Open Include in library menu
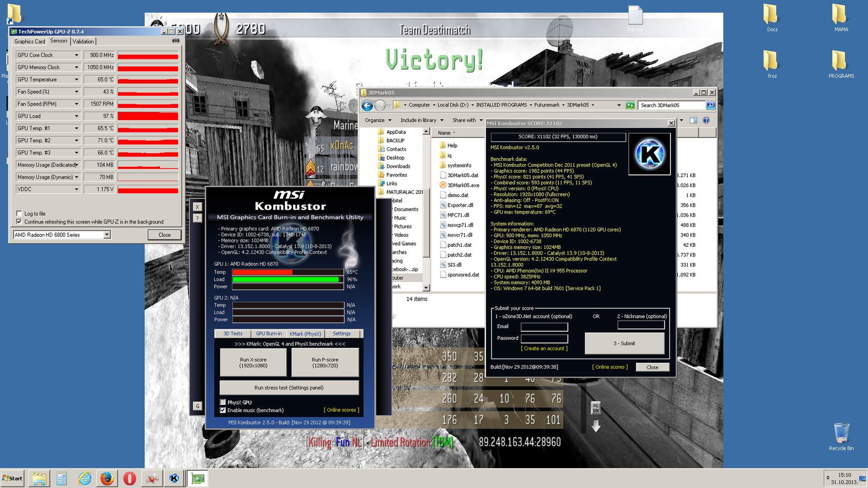The image size is (868, 488). [x=422, y=120]
